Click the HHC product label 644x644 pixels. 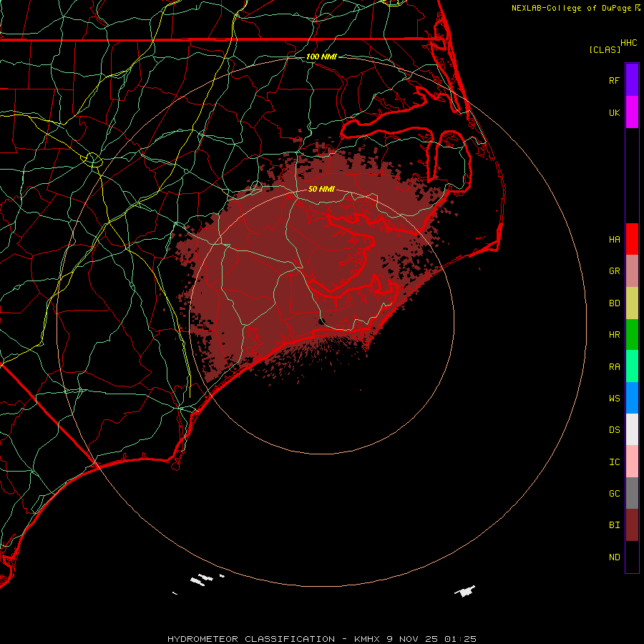628,43
